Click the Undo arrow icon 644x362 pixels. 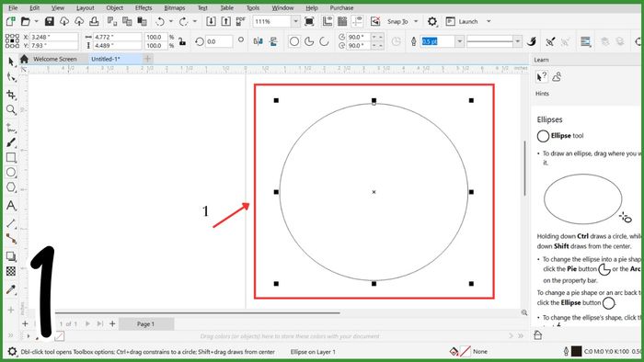pyautogui.click(x=160, y=21)
